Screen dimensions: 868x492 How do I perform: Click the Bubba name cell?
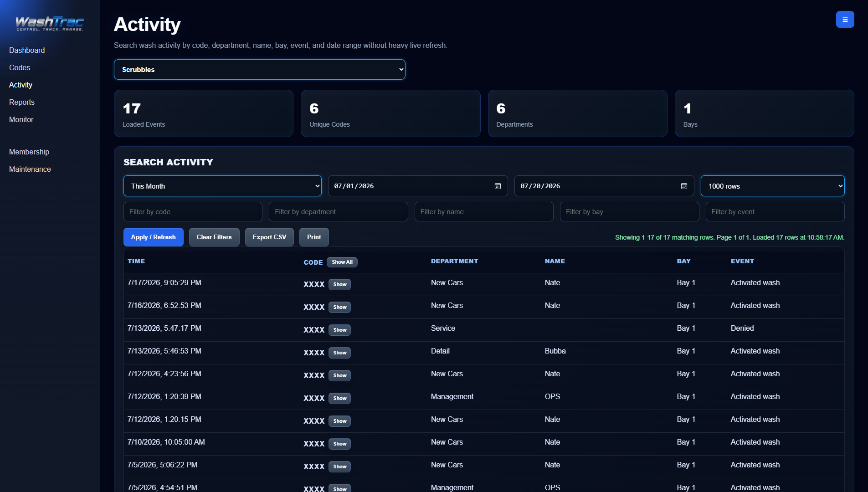[x=555, y=351]
